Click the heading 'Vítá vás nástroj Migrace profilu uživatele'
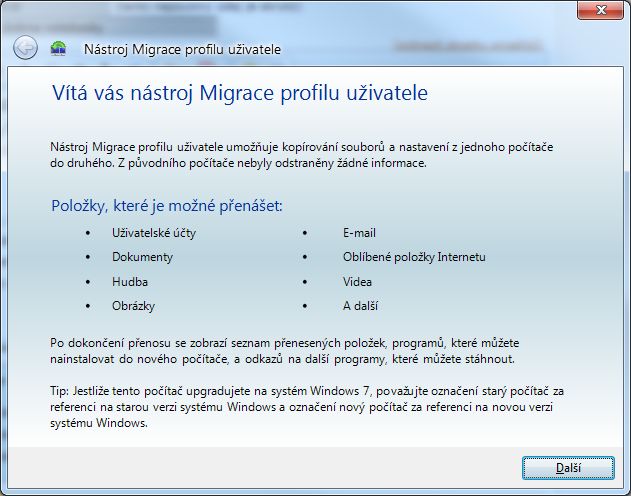Image resolution: width=631 pixels, height=496 pixels. [x=240, y=93]
